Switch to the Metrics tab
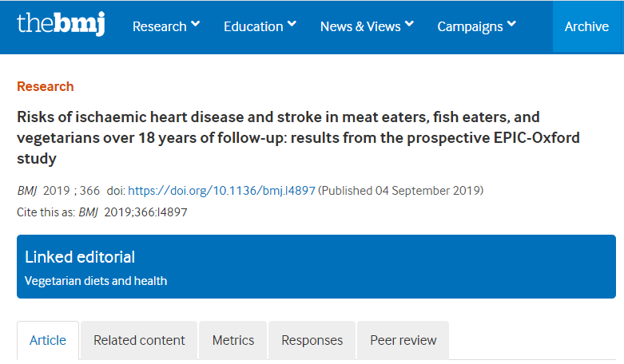624x364 pixels. tap(233, 341)
